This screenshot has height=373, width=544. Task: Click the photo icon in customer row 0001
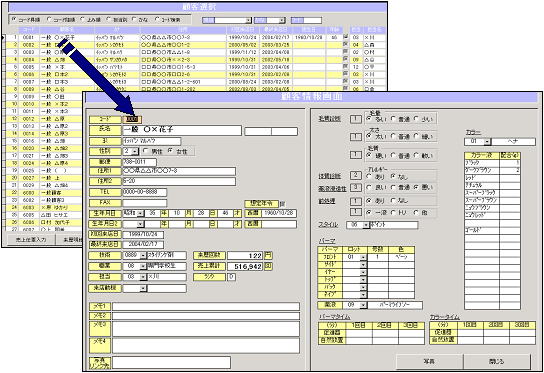346,37
